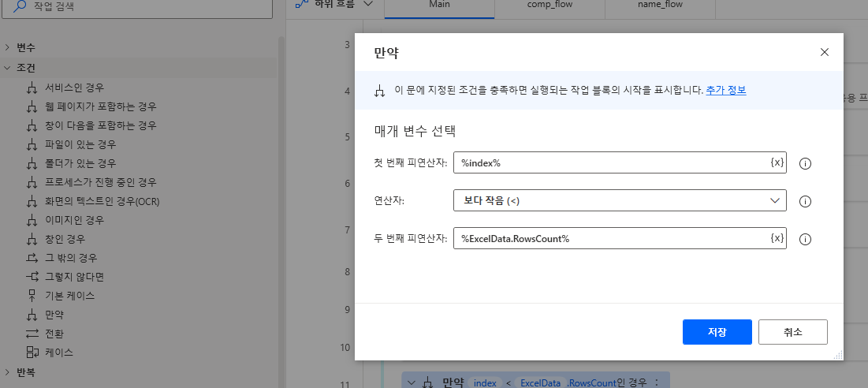This screenshot has width=868, height=388.
Task: Switch to the comp_flow tab
Action: [x=549, y=6]
